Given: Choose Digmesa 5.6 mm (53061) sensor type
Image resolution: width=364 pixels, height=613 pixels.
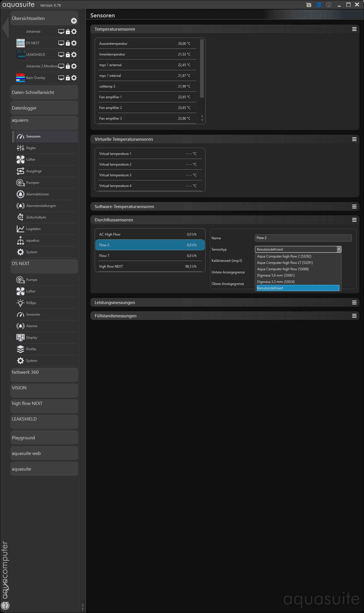Looking at the screenshot, I should [x=276, y=275].
